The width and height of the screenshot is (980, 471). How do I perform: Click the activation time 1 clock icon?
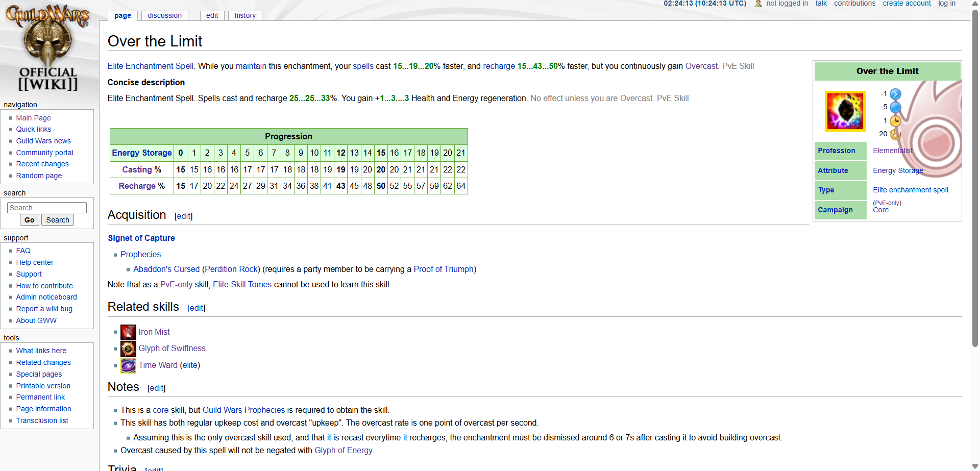pos(895,121)
